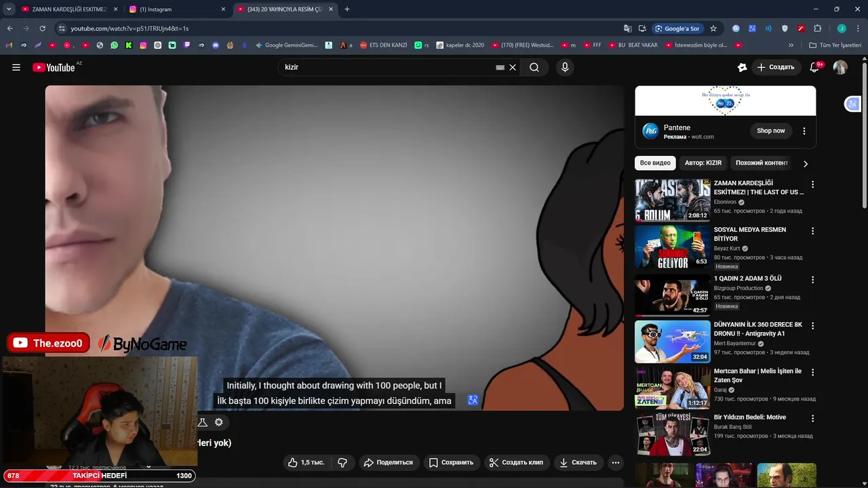Open the Chrome extensions puzzle icon
Viewport: 868px width, 488px height.
[x=817, y=28]
